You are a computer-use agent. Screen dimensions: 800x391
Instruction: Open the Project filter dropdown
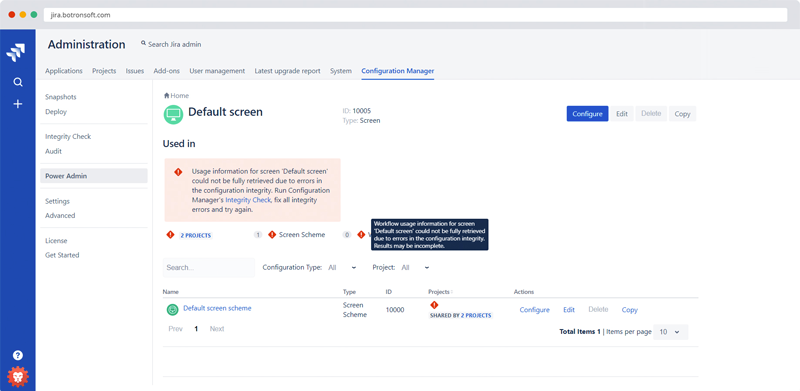[415, 267]
